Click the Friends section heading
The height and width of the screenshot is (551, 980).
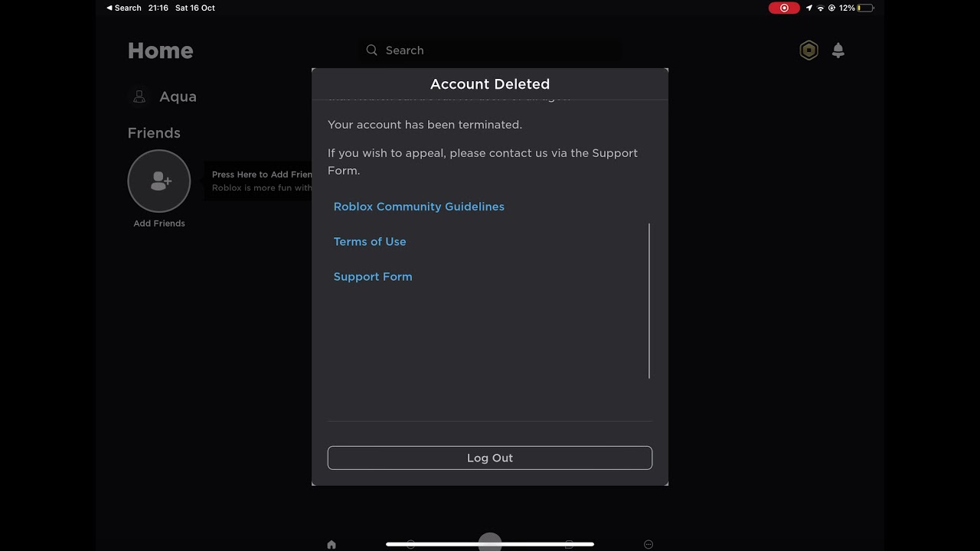point(154,133)
